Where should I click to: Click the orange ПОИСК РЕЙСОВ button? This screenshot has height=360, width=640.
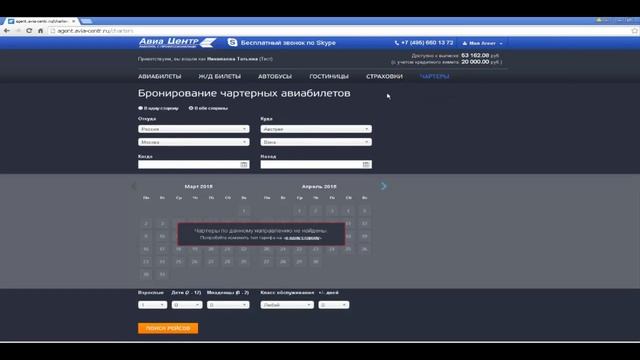[x=168, y=328]
